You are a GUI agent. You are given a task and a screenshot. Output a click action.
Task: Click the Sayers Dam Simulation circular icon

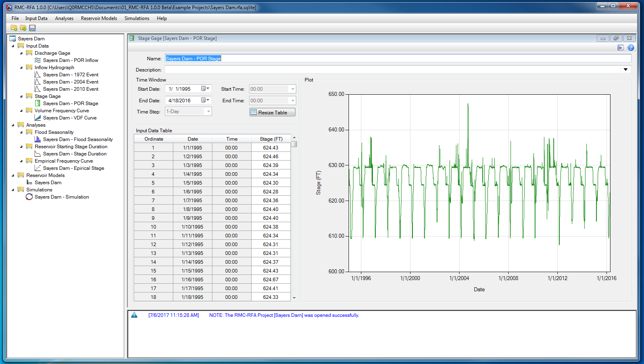pyautogui.click(x=29, y=197)
